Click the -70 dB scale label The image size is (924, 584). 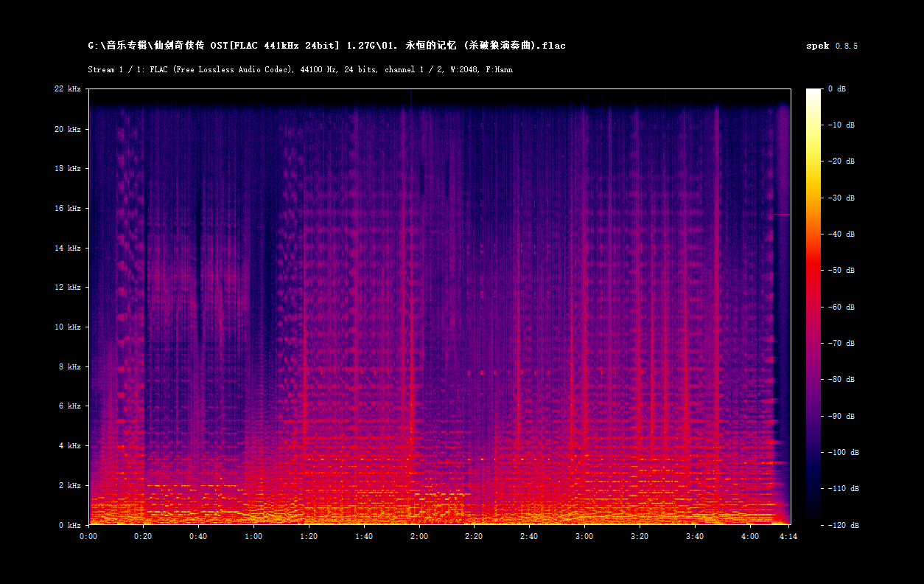(x=841, y=343)
